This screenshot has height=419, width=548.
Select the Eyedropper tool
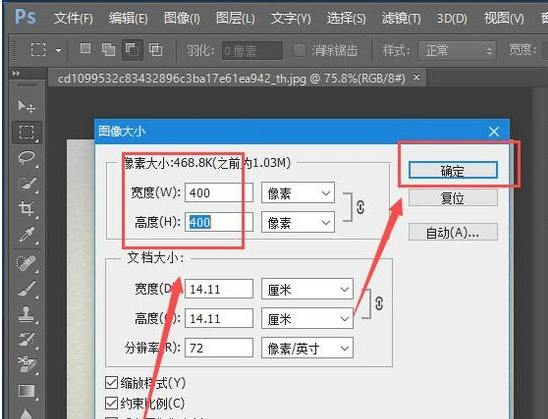[x=27, y=234]
